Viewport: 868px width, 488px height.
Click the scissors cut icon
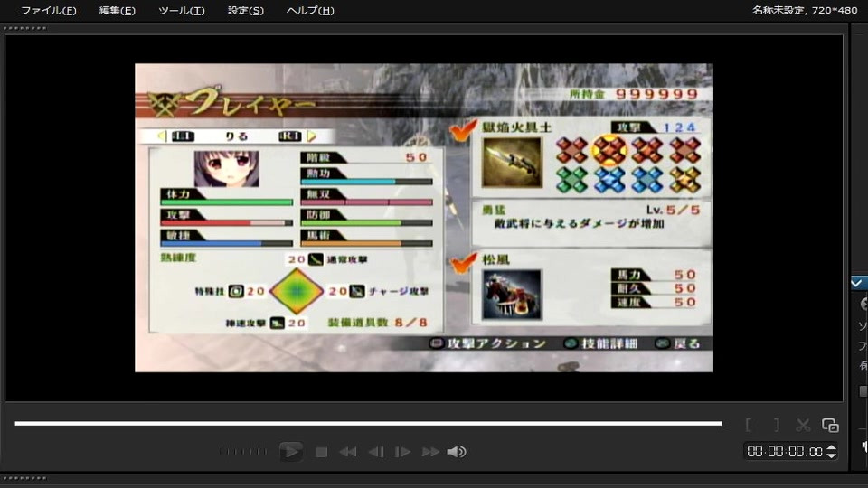point(803,425)
